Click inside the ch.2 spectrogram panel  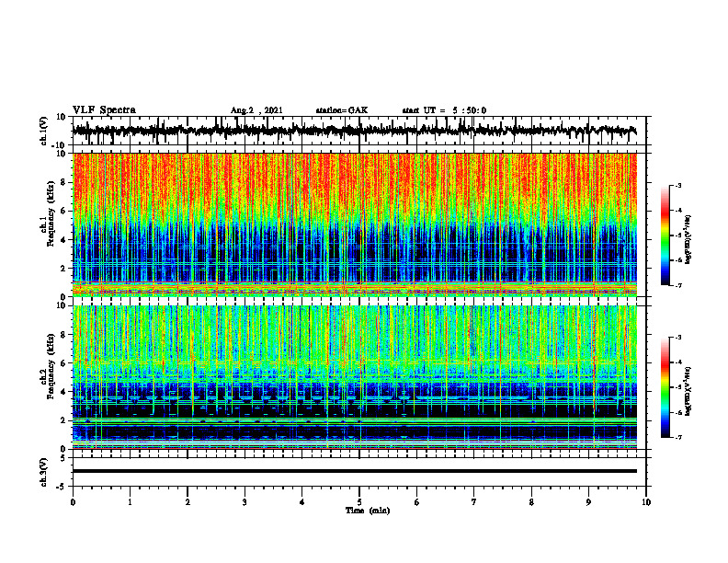tap(355, 377)
